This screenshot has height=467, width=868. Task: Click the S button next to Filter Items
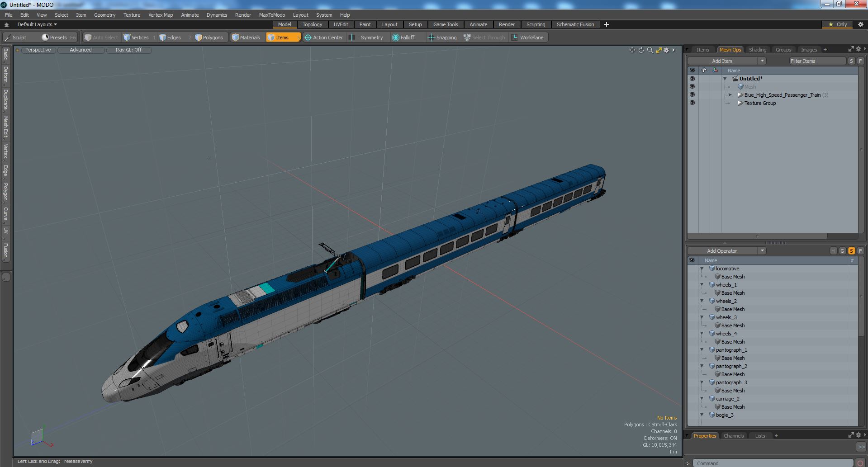tap(851, 61)
